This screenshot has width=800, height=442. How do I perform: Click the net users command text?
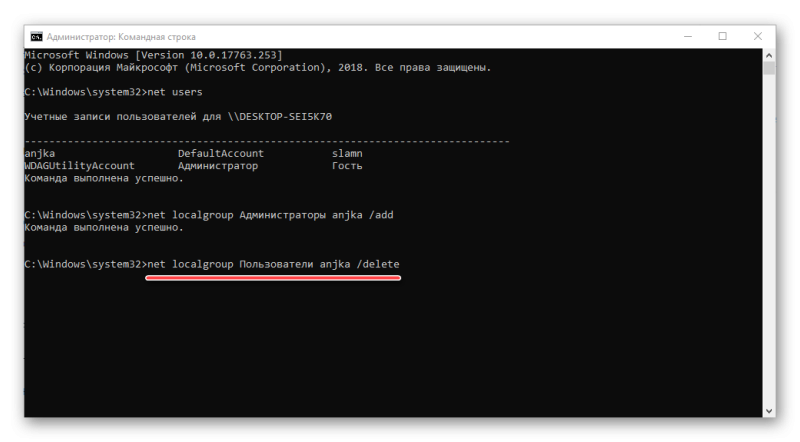[175, 92]
